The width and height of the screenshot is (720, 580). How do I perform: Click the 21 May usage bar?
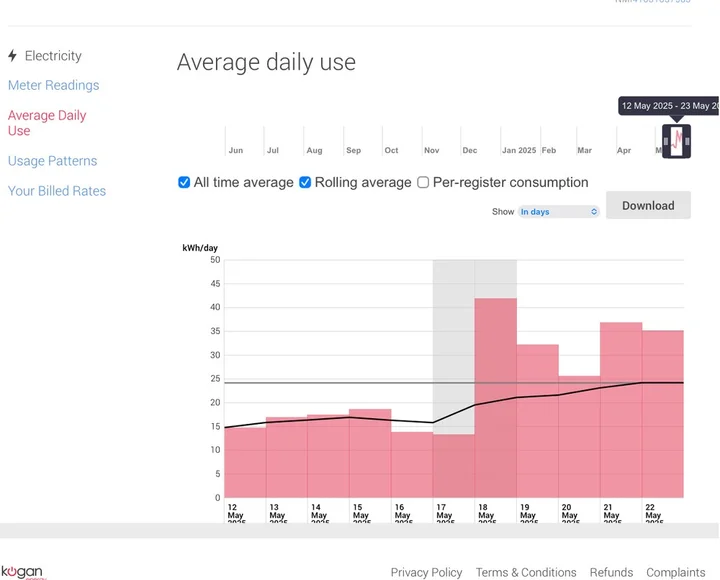(x=620, y=410)
